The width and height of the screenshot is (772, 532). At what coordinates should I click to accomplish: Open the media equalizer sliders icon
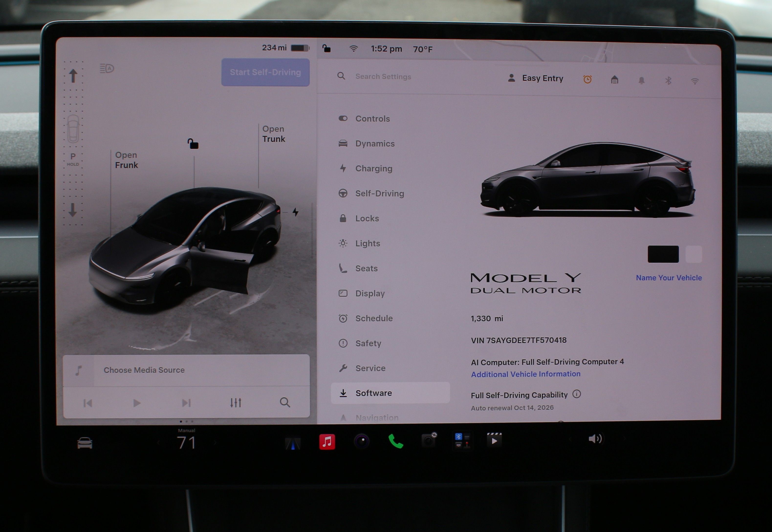coord(236,403)
